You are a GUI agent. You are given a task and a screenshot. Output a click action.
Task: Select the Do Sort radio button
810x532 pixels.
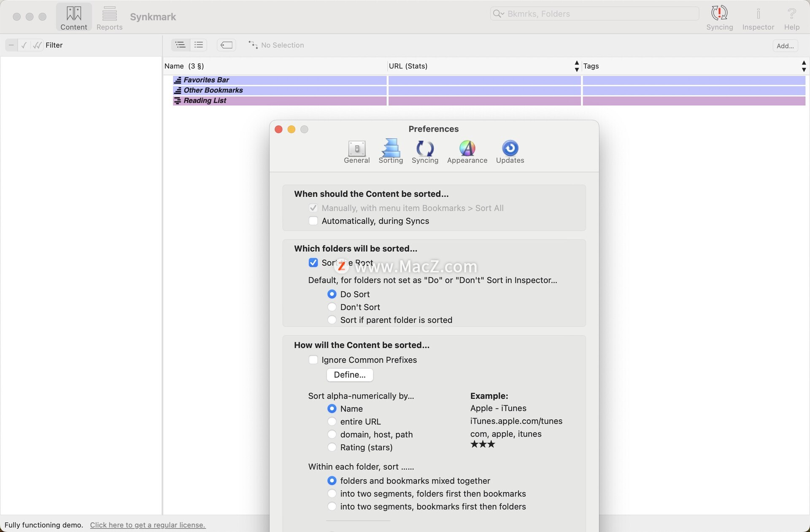pyautogui.click(x=332, y=294)
